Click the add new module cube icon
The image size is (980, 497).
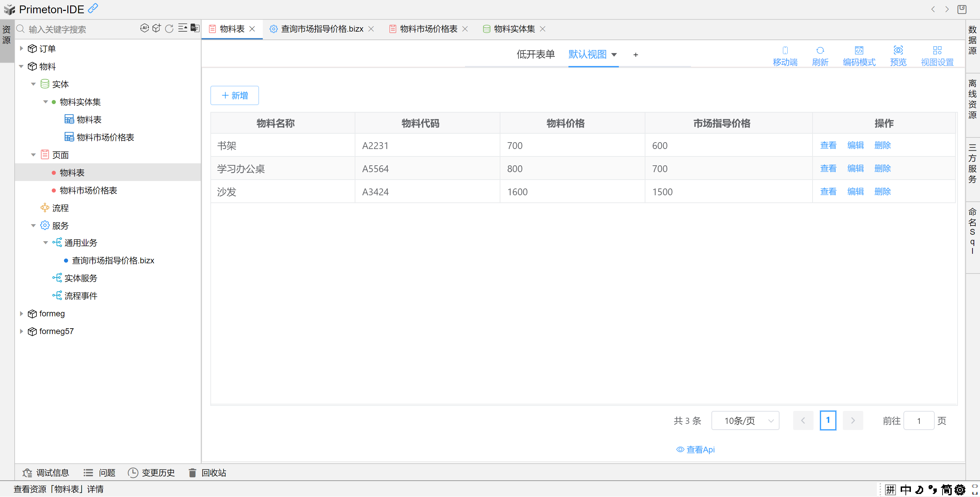tap(157, 28)
